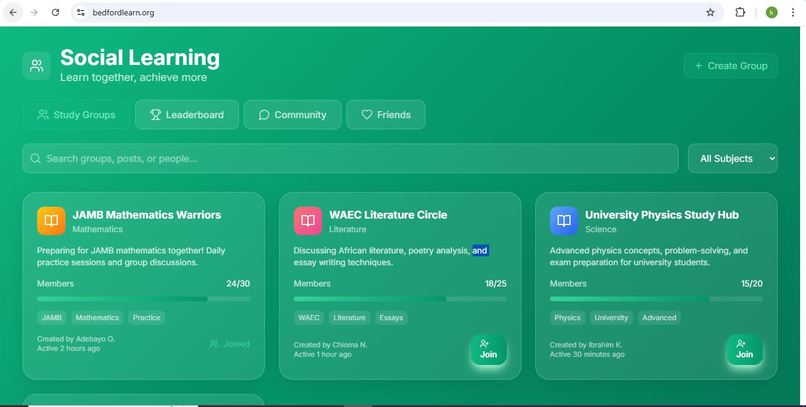Select the Physics tag
Image resolution: width=806 pixels, height=407 pixels.
[567, 318]
